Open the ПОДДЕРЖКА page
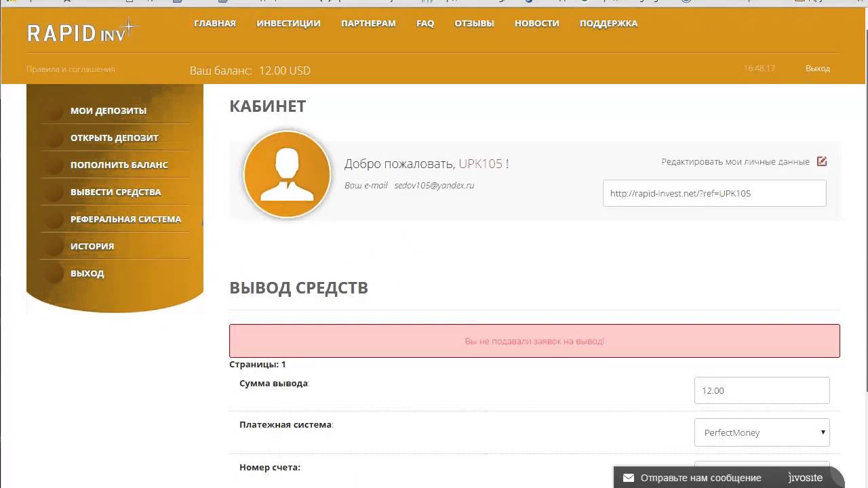 [608, 23]
